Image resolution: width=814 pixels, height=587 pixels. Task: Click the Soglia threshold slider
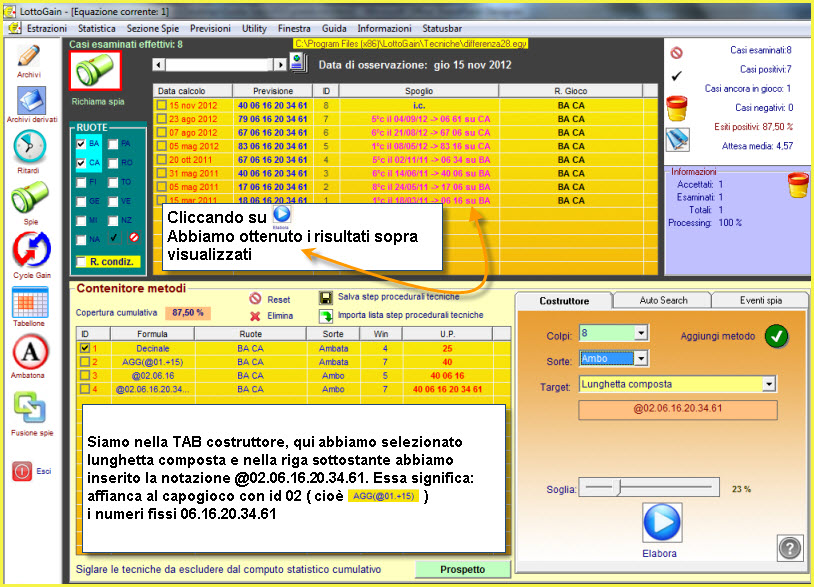click(x=649, y=487)
